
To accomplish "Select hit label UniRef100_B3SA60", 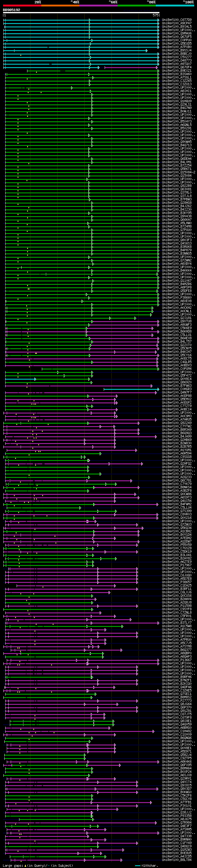I will [177, 74].
